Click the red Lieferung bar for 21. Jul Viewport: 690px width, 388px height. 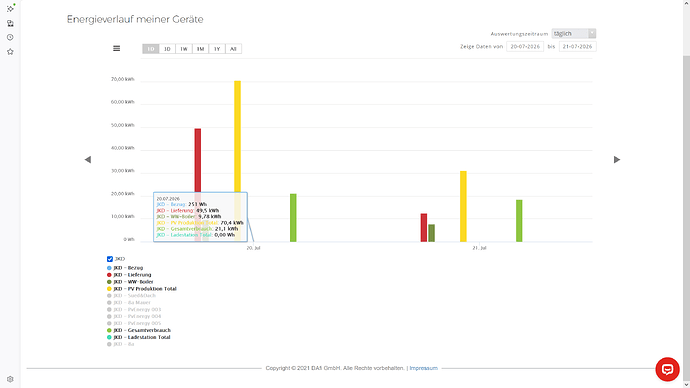click(424, 228)
